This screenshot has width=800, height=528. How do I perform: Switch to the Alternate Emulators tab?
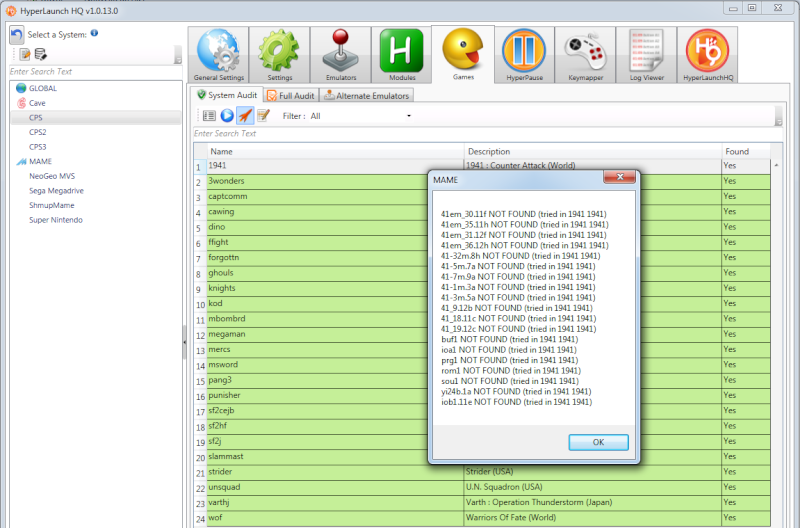coord(367,95)
